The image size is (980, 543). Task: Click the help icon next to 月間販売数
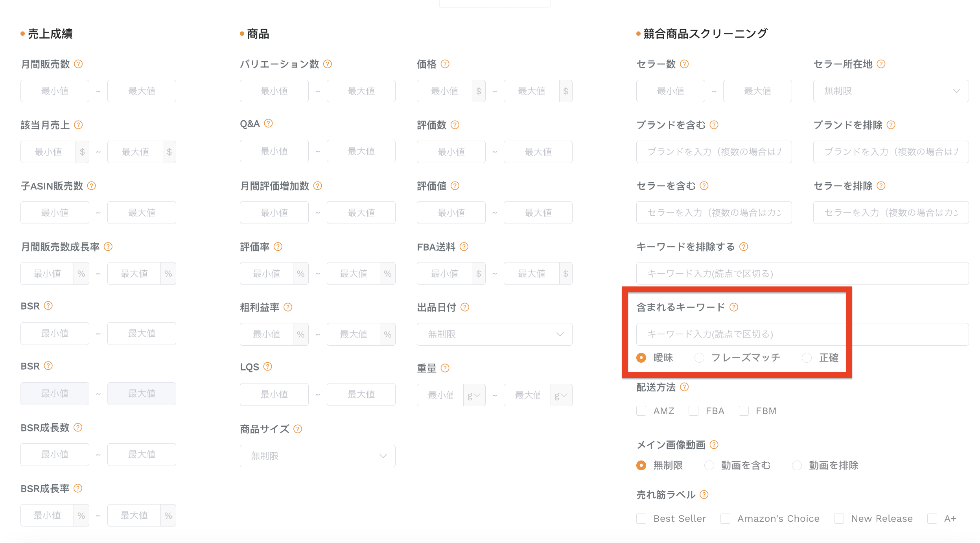[x=78, y=64]
